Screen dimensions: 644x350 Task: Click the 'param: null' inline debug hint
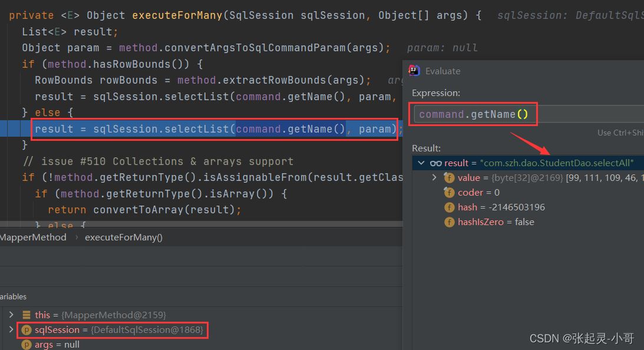pos(442,48)
